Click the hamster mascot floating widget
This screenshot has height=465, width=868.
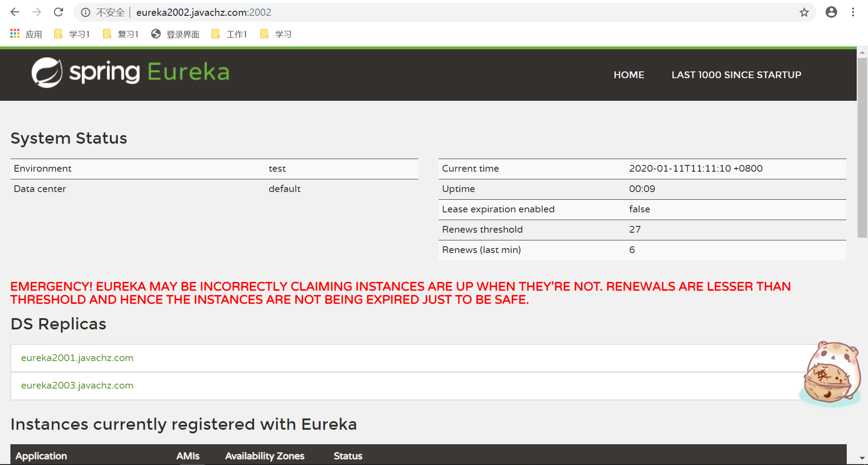point(831,374)
